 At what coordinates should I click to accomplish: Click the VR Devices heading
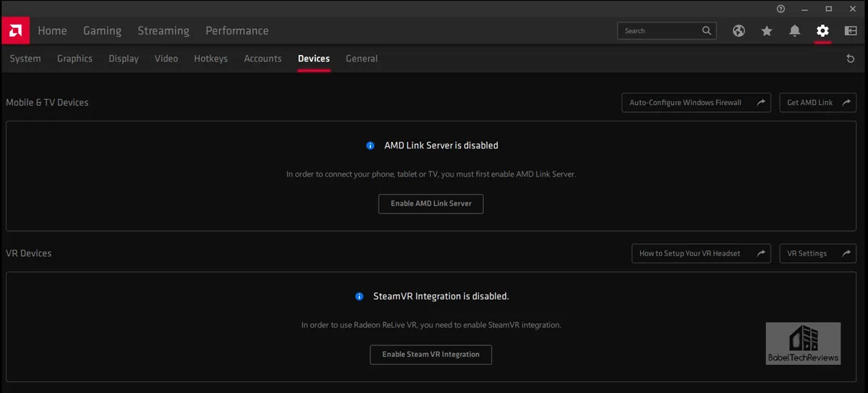click(x=29, y=253)
